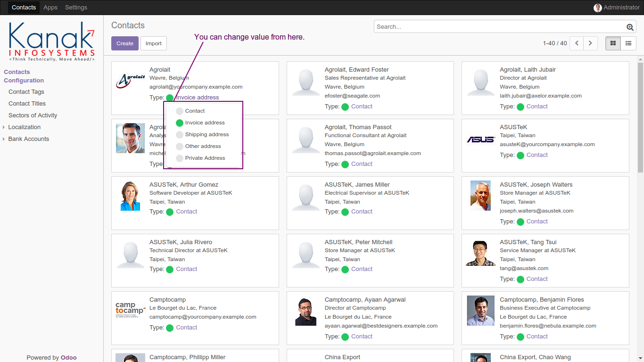
Task: Click the sidebar Contacts heading link
Action: (x=17, y=72)
